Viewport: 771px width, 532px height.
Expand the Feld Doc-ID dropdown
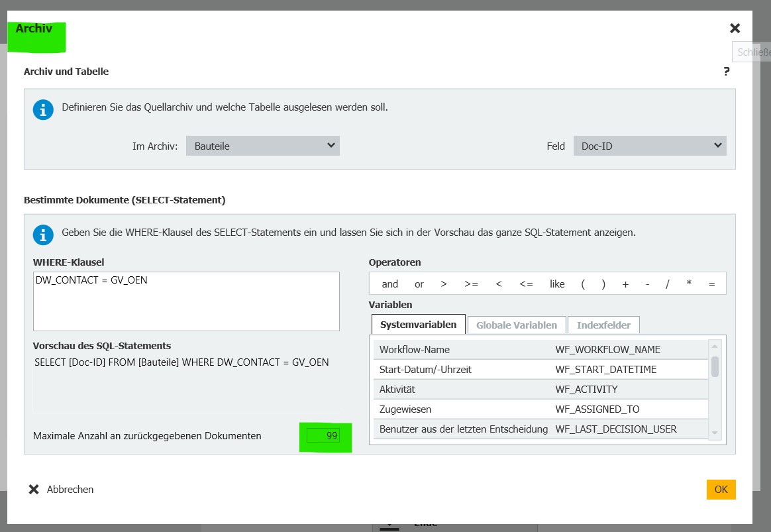[x=649, y=146]
